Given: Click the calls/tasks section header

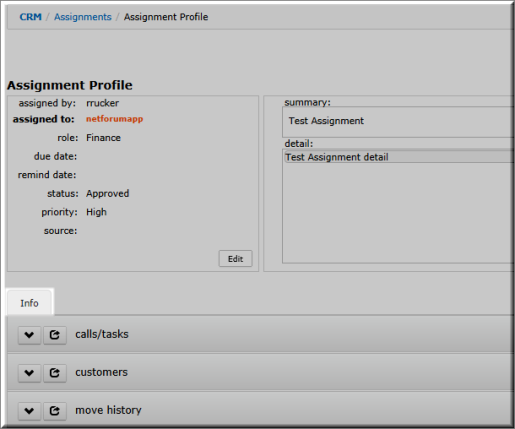Looking at the screenshot, I should tap(260, 334).
